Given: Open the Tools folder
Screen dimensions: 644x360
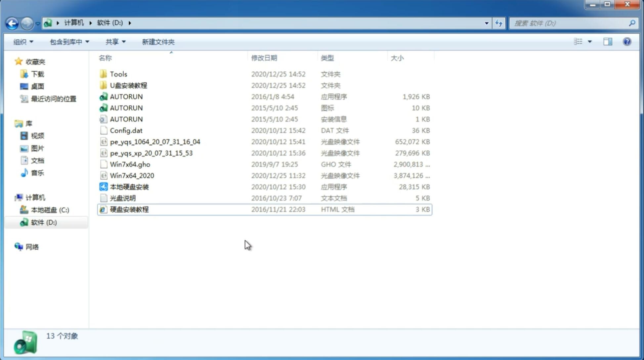Looking at the screenshot, I should 118,74.
